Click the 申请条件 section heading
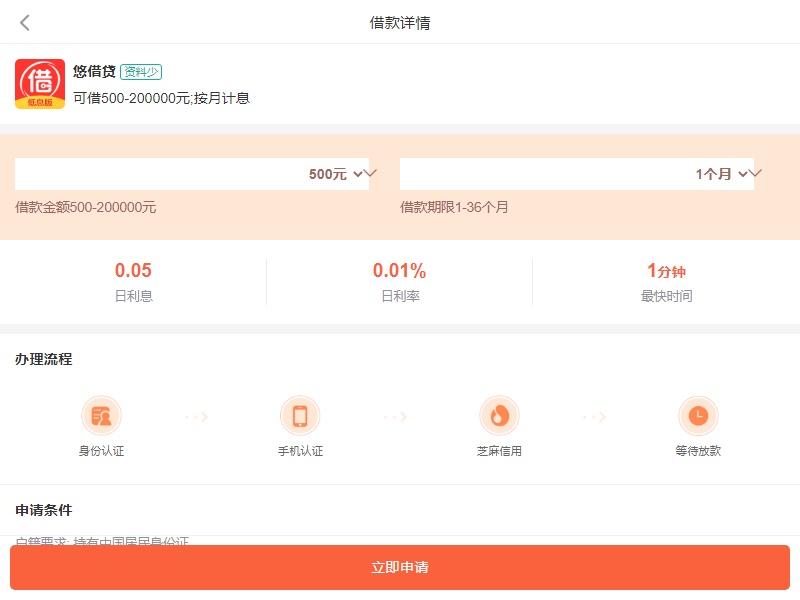Image resolution: width=800 pixels, height=600 pixels. pos(44,510)
